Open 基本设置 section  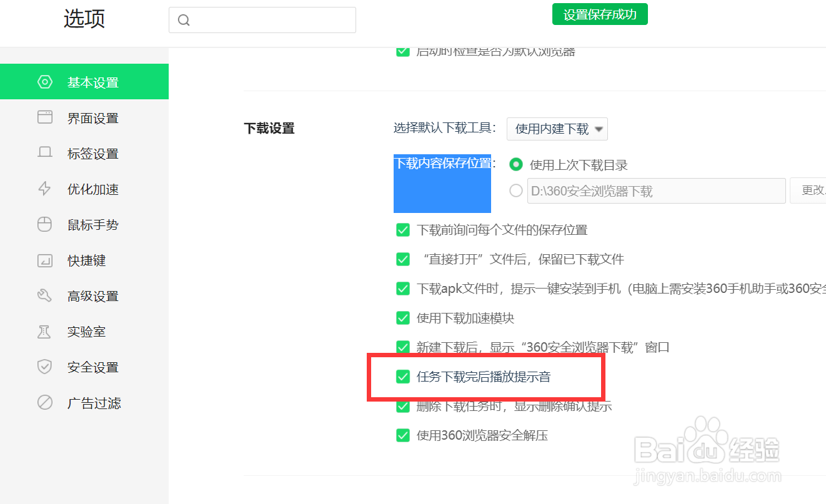coord(84,82)
